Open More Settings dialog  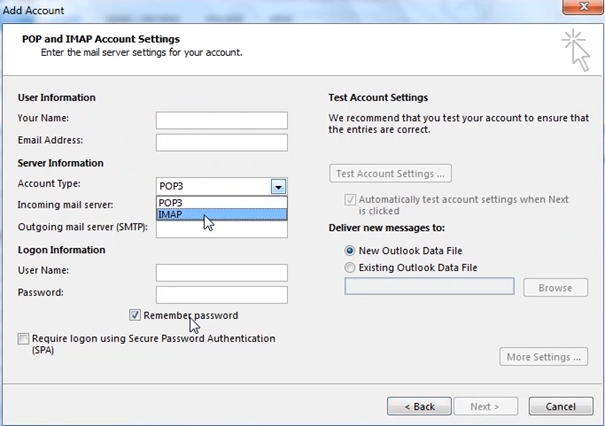pyautogui.click(x=544, y=357)
